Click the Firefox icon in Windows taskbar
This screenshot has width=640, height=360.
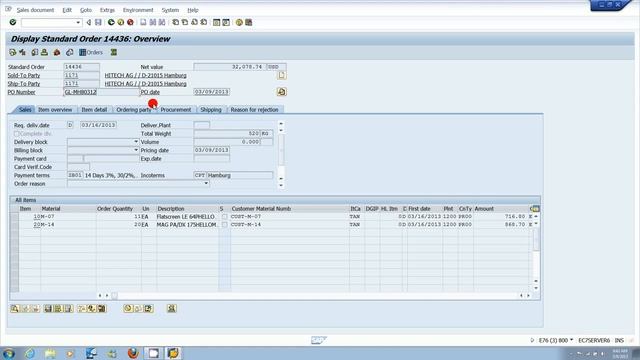(x=133, y=353)
